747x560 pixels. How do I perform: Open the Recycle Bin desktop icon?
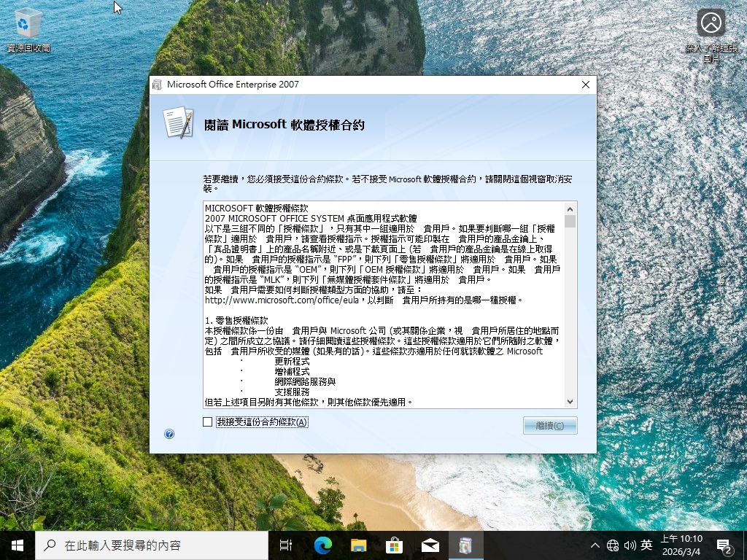click(28, 31)
